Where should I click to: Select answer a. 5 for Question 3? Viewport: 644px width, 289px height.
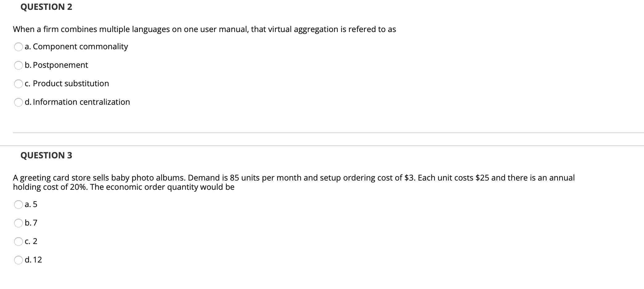[19, 204]
